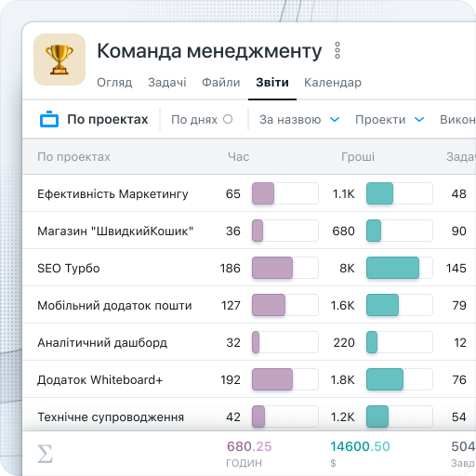
Task: Open the SEO Турбо project row
Action: click(249, 268)
